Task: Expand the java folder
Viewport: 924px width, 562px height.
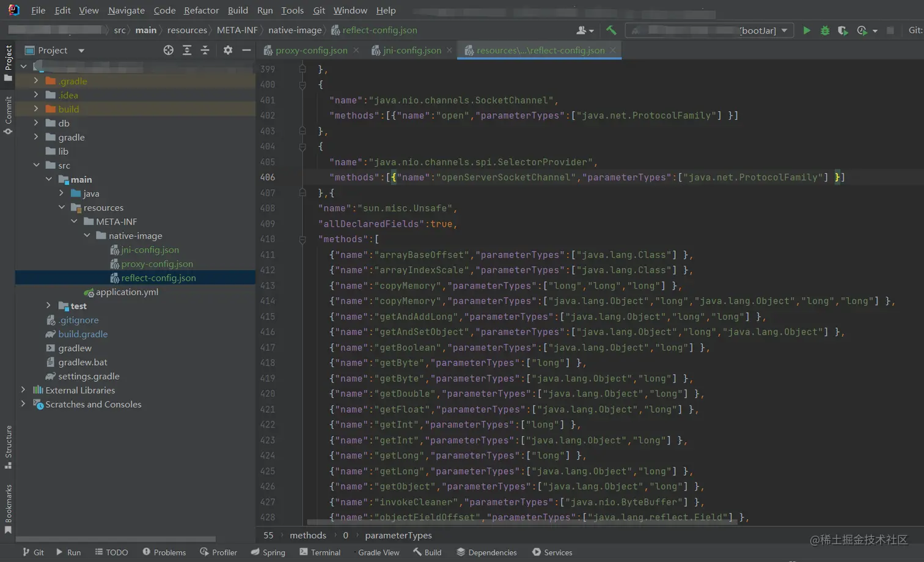Action: tap(61, 193)
